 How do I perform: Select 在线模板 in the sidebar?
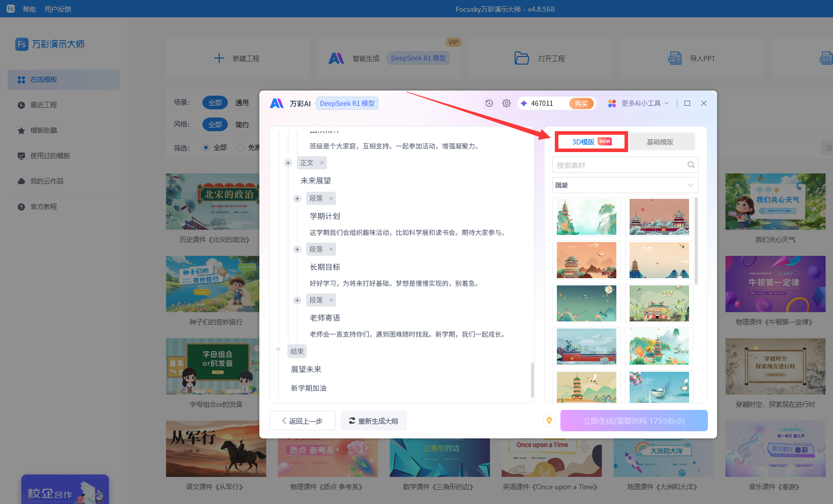coord(64,80)
